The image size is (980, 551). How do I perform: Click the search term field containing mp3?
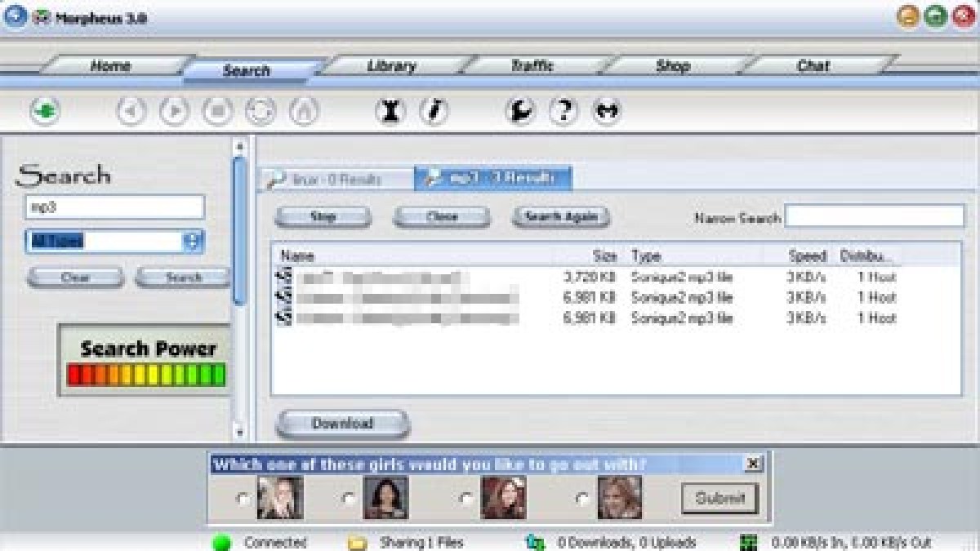[114, 207]
